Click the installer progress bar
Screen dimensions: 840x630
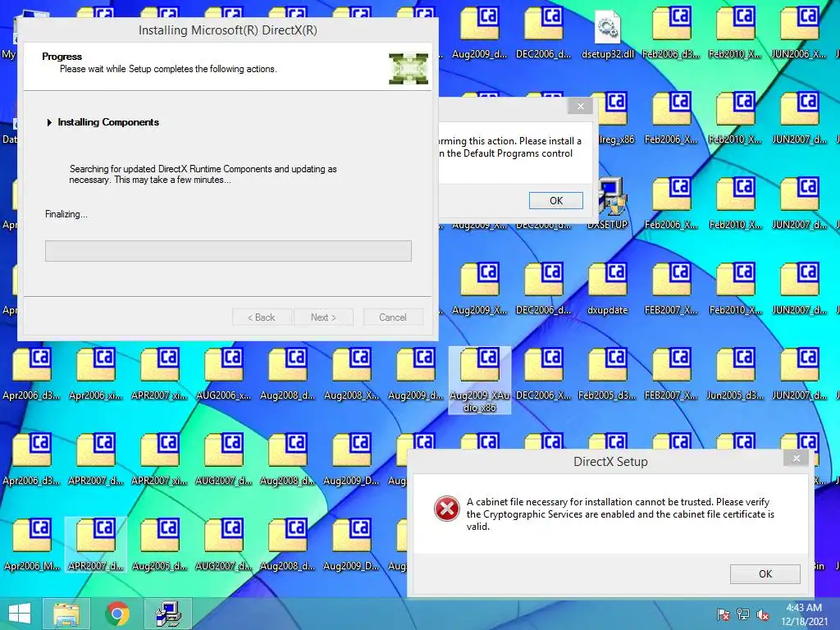(228, 251)
